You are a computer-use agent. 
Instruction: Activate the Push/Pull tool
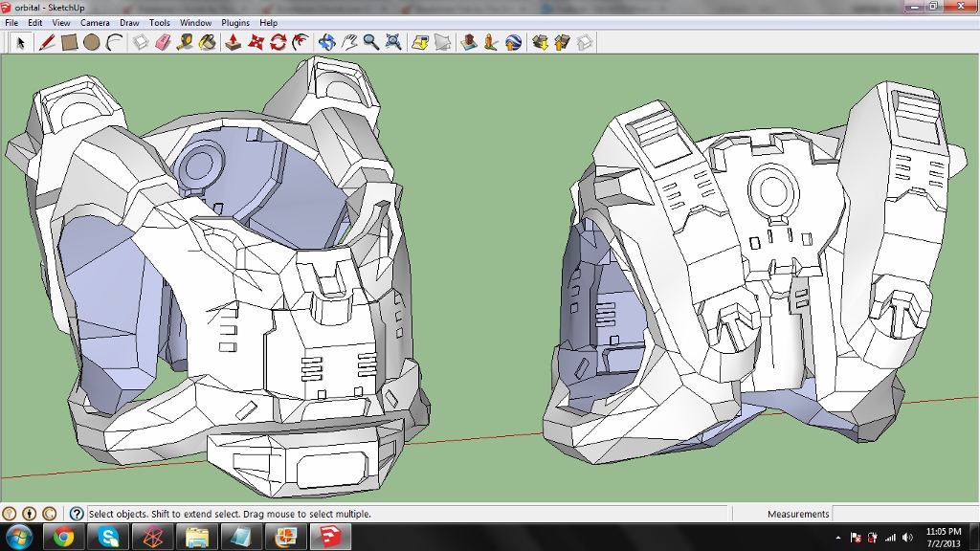(x=233, y=42)
